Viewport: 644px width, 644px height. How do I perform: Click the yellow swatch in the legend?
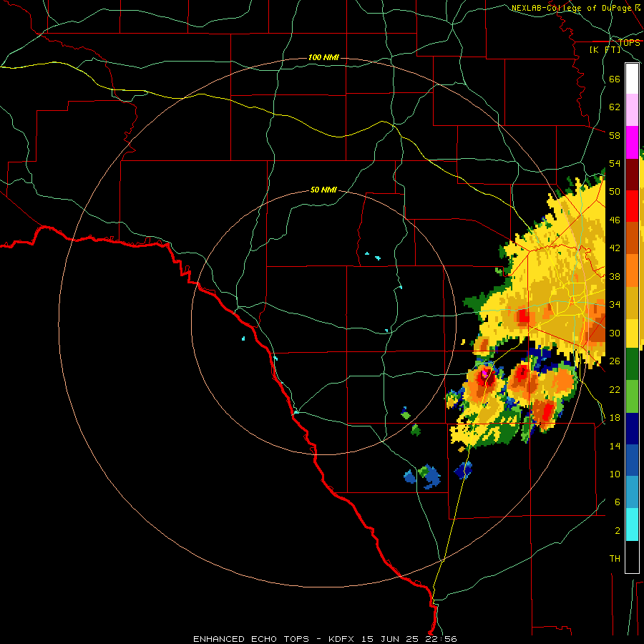pos(632,333)
